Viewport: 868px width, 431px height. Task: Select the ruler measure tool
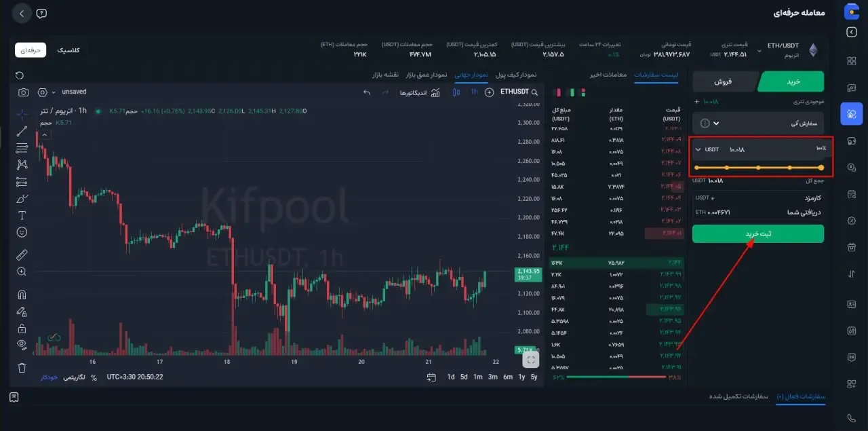(x=22, y=255)
